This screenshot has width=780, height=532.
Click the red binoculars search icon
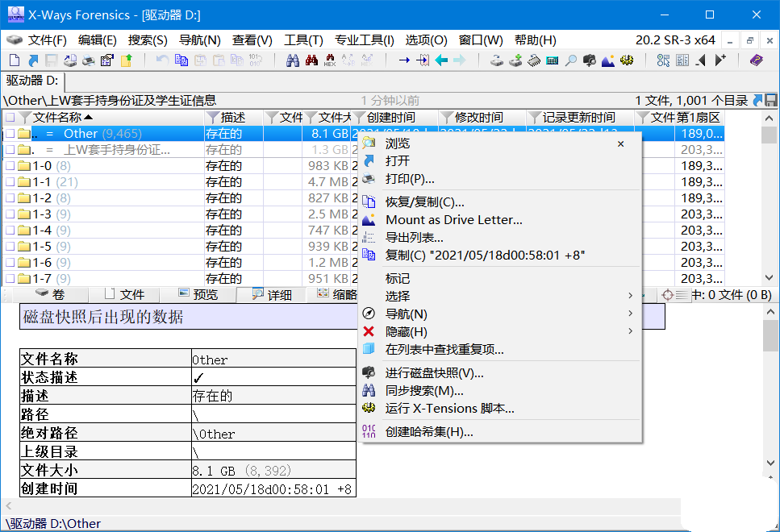pos(311,60)
